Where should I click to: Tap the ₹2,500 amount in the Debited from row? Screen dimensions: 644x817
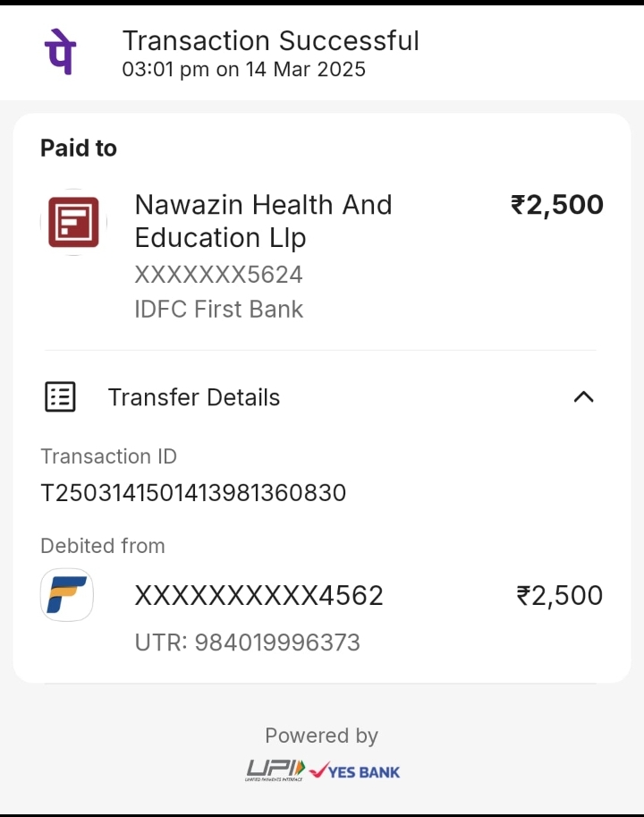tap(560, 596)
